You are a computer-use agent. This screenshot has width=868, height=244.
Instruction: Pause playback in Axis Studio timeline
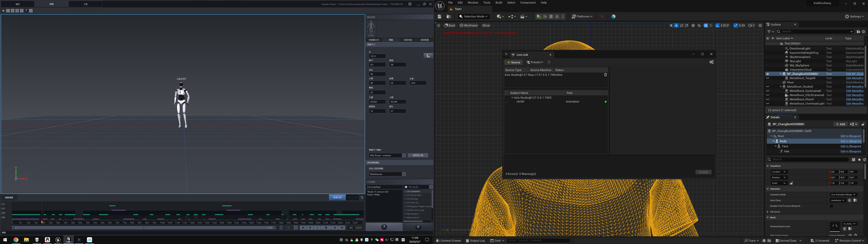(x=326, y=228)
